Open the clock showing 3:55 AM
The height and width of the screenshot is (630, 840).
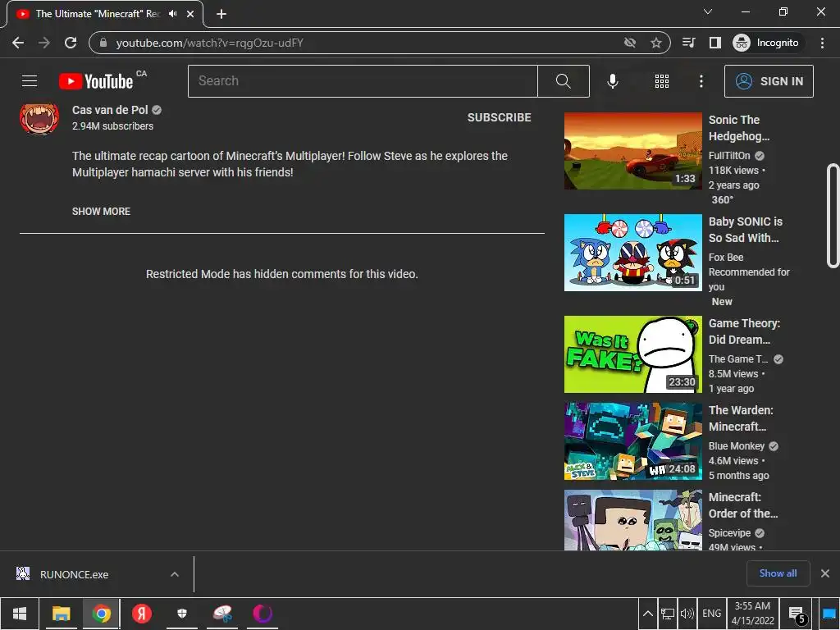tap(753, 614)
